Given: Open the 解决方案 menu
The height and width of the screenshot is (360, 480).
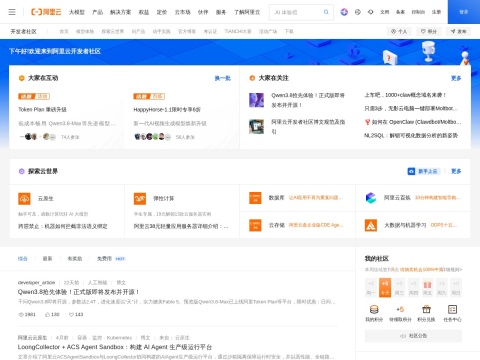Looking at the screenshot, I should click(x=120, y=12).
